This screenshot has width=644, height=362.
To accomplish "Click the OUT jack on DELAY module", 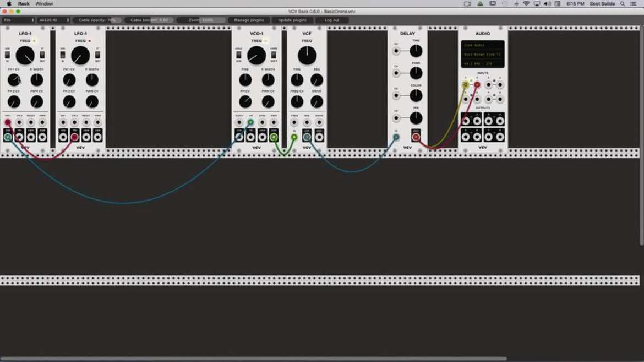I will 416,137.
